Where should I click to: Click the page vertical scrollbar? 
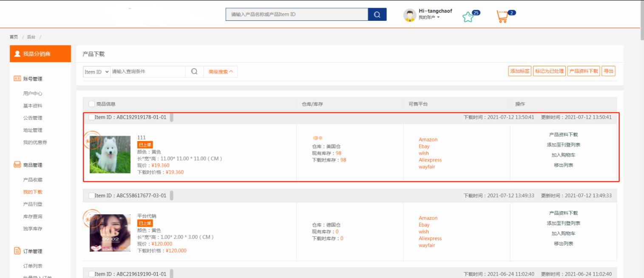pyautogui.click(x=642, y=20)
